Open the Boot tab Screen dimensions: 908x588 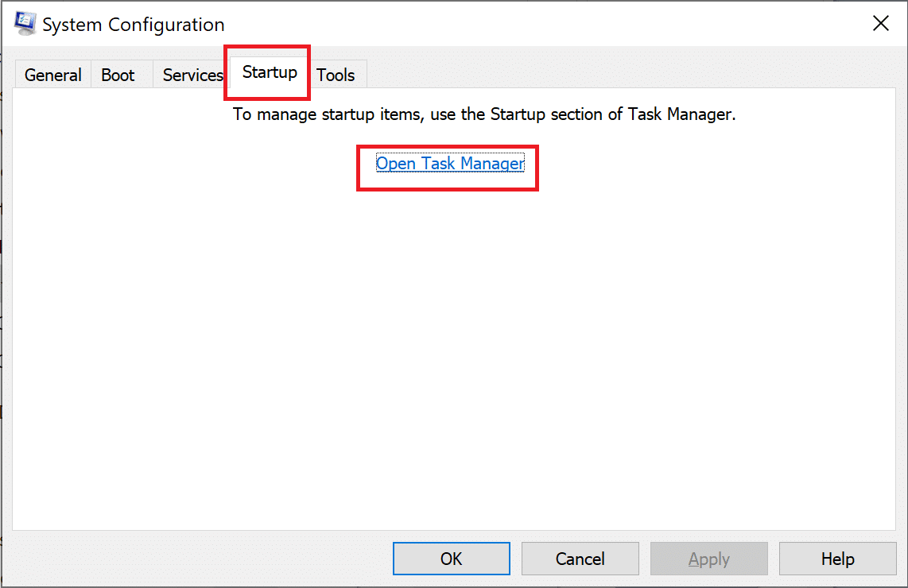pos(118,75)
